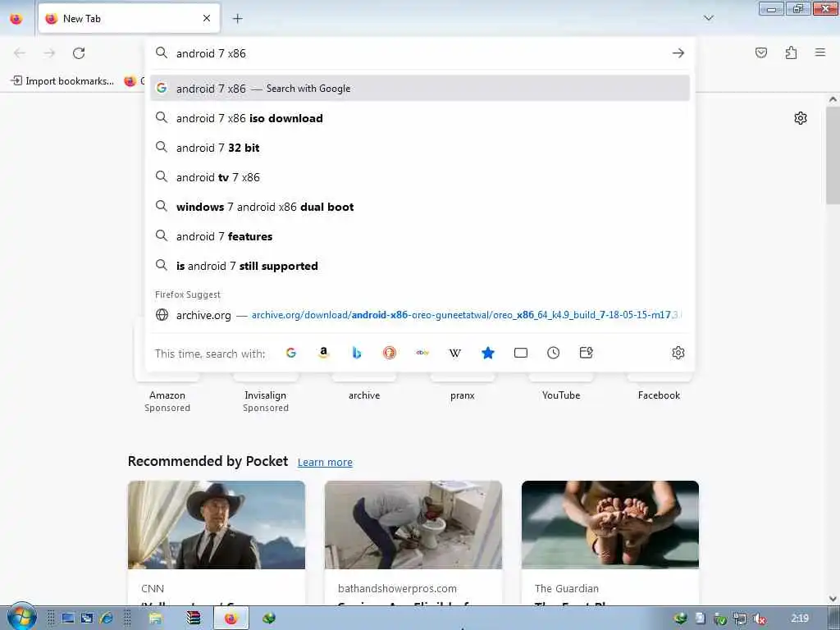Open WinRAR from taskbar
The image size is (840, 630).
(x=194, y=619)
